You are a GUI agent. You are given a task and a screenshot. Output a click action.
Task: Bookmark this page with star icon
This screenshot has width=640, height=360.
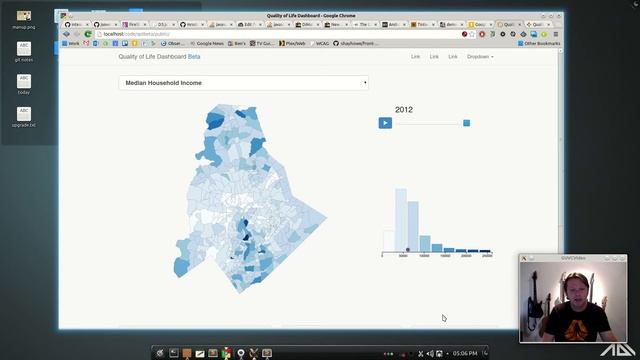[x=472, y=34]
